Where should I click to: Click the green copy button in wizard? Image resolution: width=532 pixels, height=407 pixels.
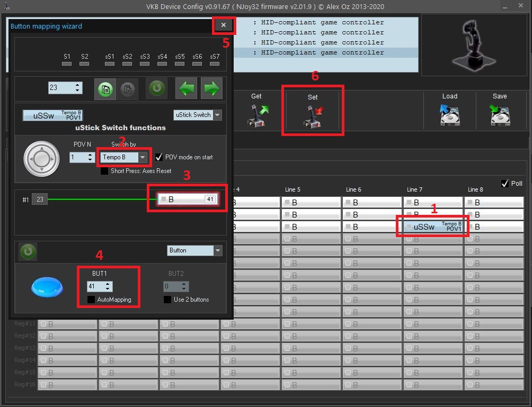tap(106, 88)
